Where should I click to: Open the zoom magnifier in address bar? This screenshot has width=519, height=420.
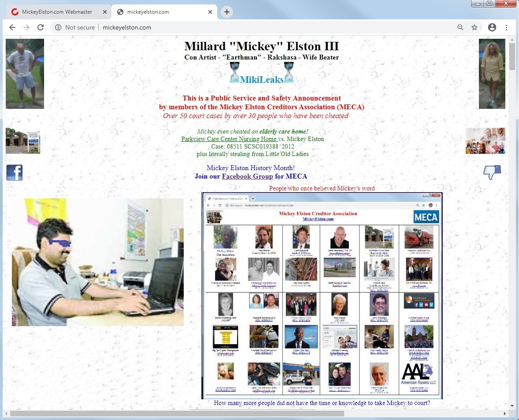(x=460, y=27)
